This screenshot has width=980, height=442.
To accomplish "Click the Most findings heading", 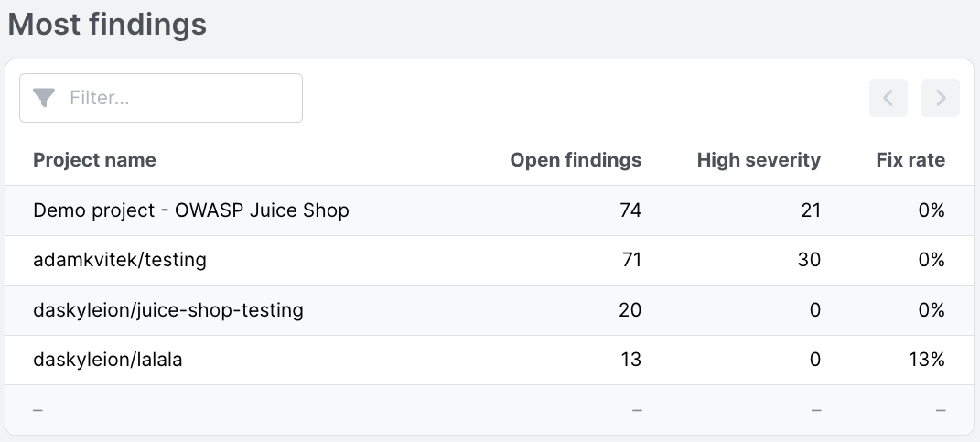I will 107,25.
